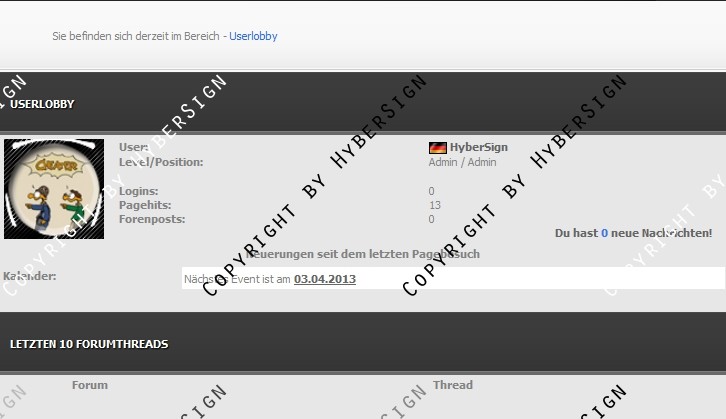Select the Forum column header
Image resolution: width=726 pixels, height=419 pixels.
coord(90,385)
